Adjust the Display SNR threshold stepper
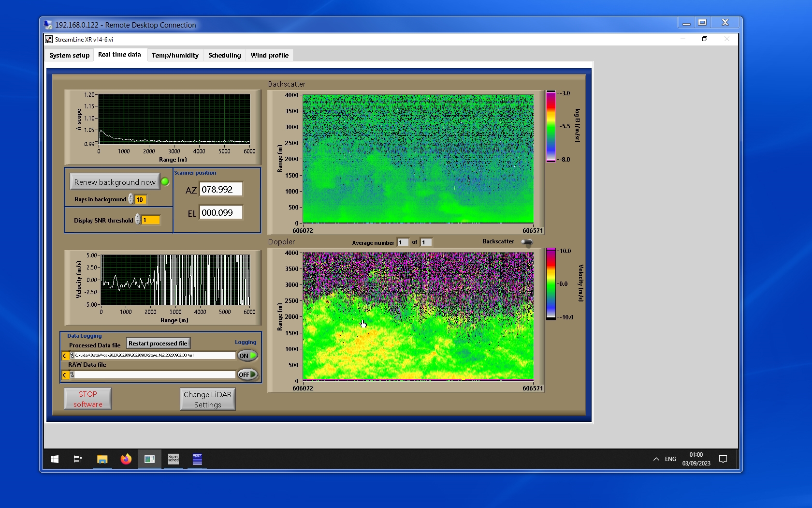 point(138,220)
